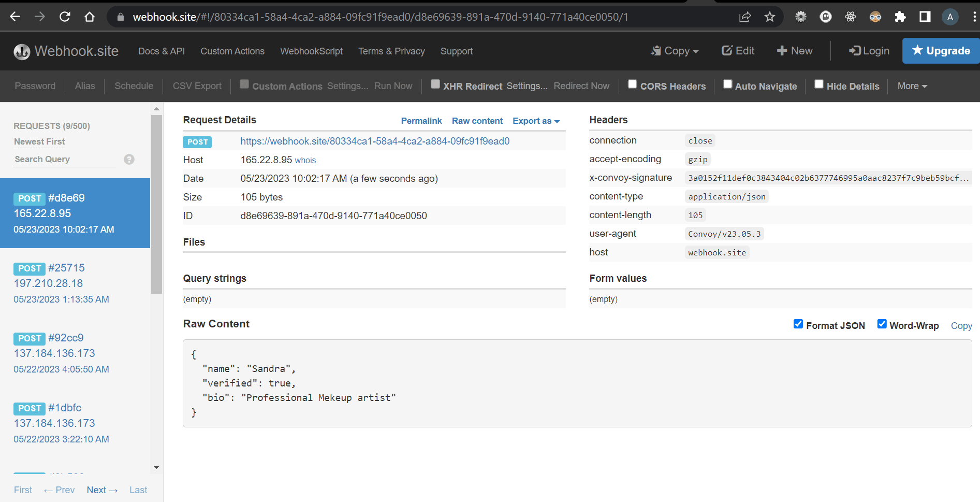Reload the page via the refresh icon
This screenshot has width=980, height=502.
tap(65, 16)
